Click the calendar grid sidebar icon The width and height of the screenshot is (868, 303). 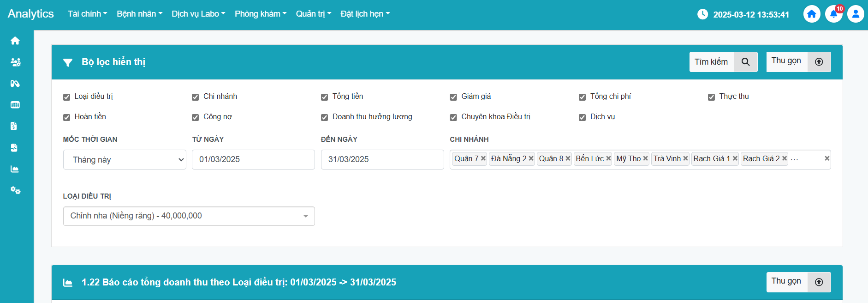15,105
